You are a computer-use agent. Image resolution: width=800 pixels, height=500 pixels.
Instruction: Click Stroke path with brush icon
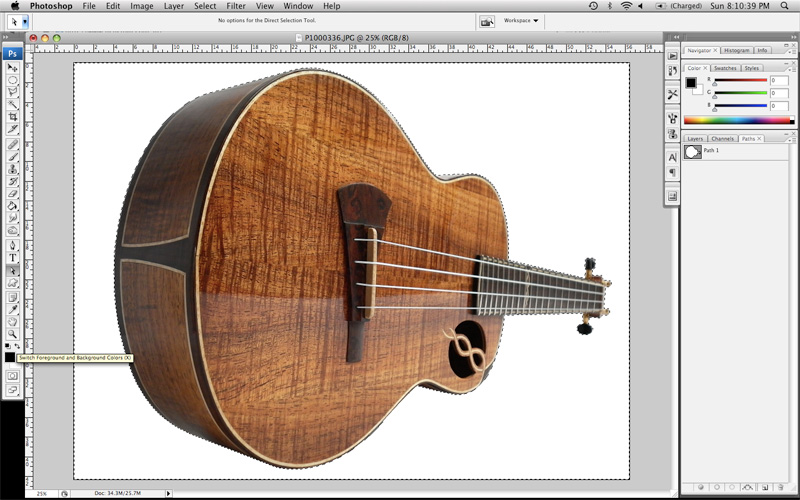pos(716,487)
